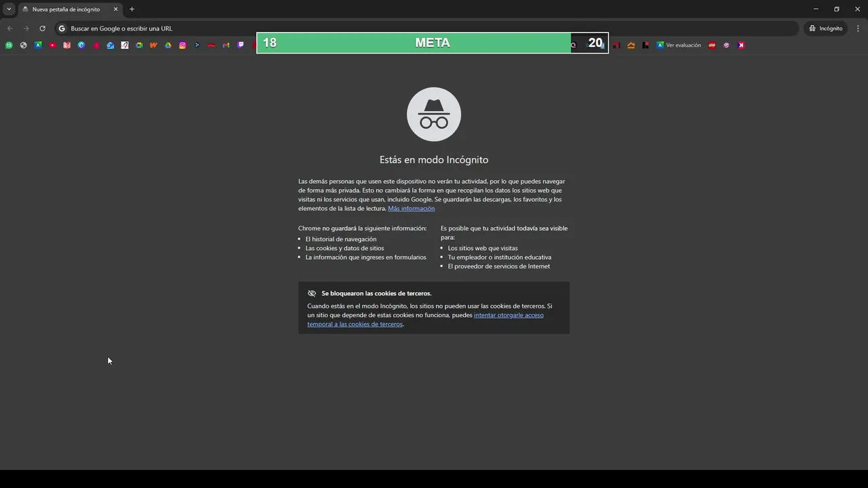Expand the tab search dropdown arrow

[9, 9]
